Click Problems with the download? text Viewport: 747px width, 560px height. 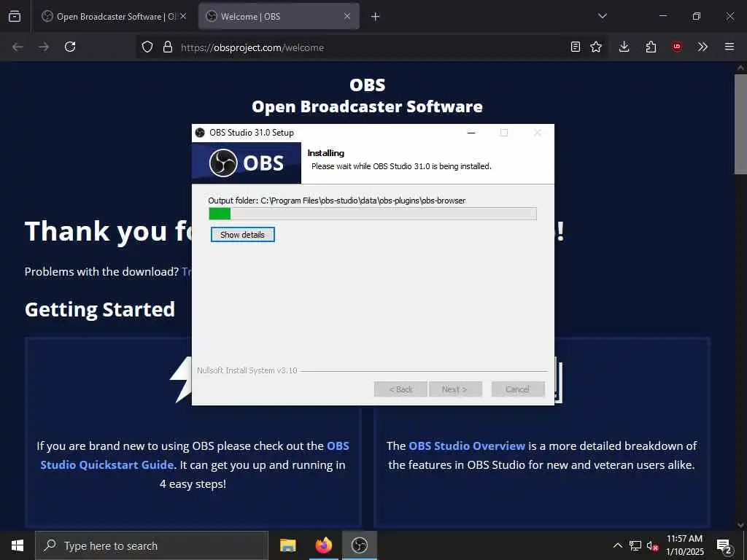point(101,271)
